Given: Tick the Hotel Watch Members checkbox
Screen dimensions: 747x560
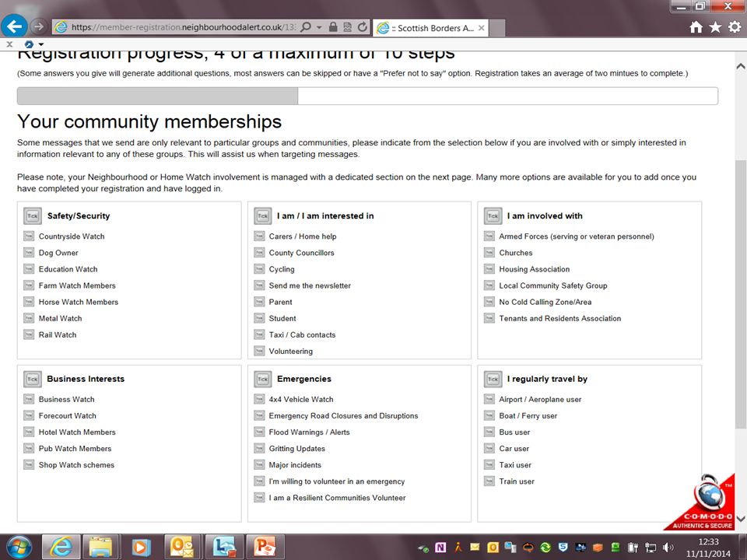Looking at the screenshot, I should coord(29,432).
